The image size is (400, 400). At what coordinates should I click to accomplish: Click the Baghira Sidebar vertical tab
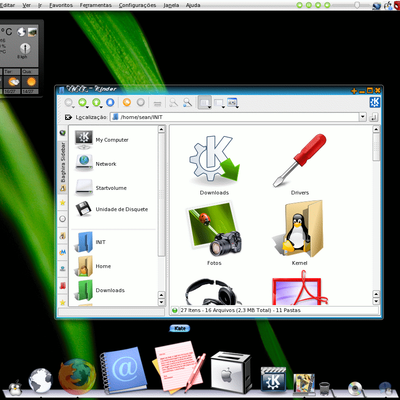coord(62,167)
